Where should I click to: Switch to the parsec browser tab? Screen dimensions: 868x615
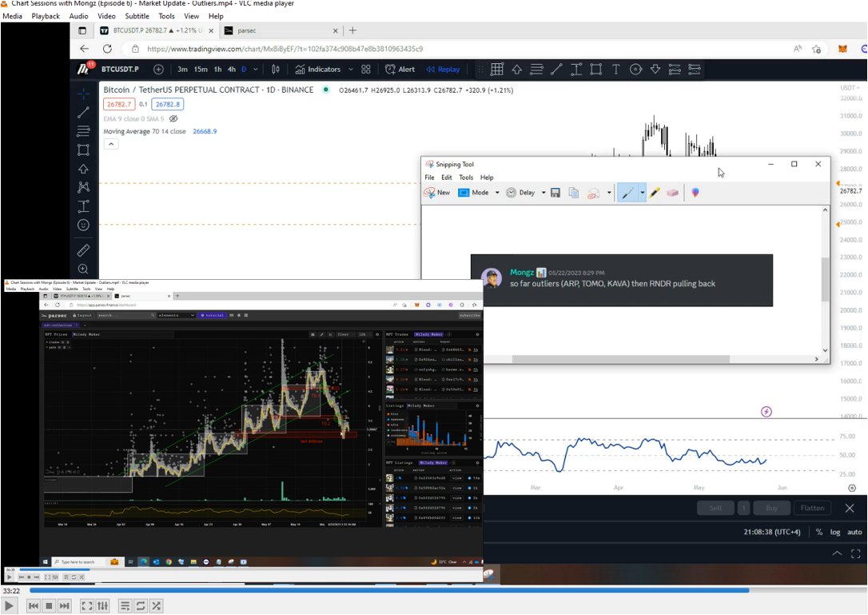282,30
